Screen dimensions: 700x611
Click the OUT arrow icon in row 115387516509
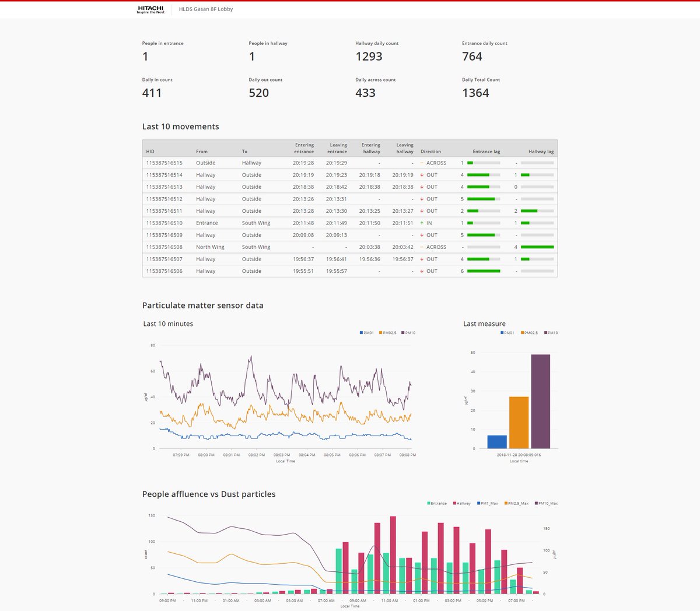pos(422,235)
